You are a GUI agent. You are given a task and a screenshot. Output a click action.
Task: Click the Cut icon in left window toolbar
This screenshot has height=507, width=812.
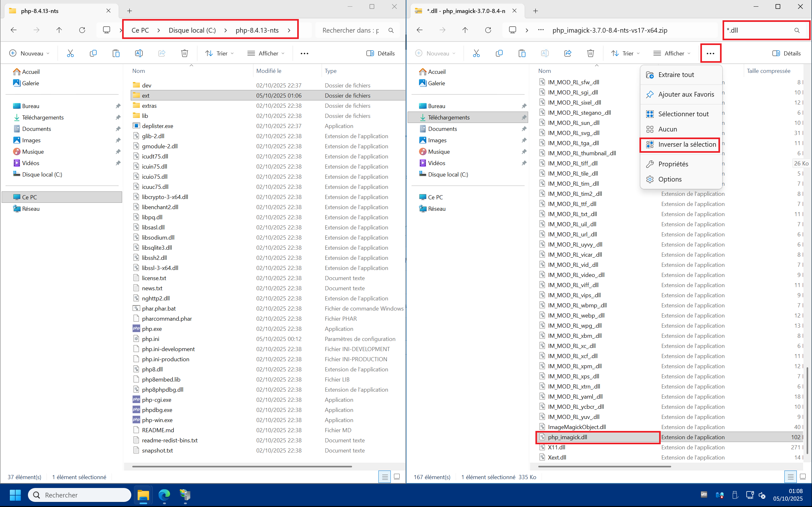click(x=70, y=53)
